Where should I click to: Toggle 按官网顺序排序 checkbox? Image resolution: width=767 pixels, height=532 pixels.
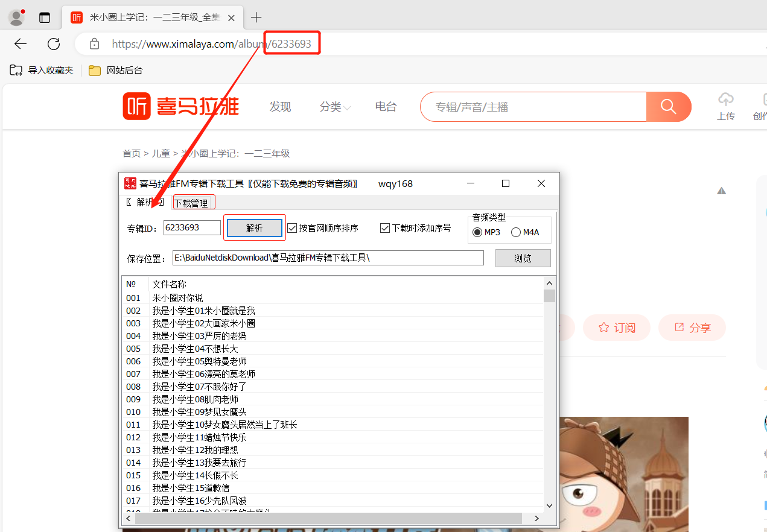(323, 228)
